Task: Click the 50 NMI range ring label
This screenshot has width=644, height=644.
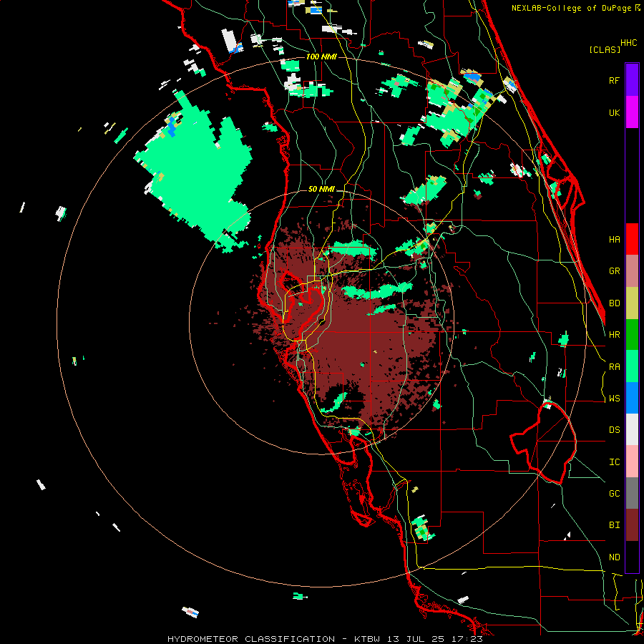Action: click(321, 190)
